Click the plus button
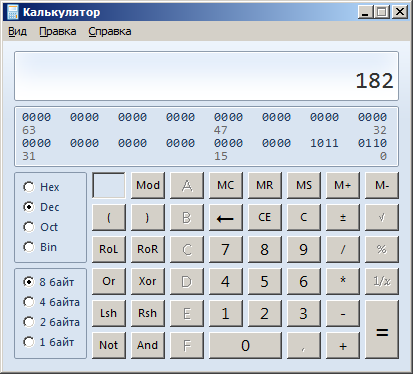The width and height of the screenshot is (413, 374). [343, 345]
